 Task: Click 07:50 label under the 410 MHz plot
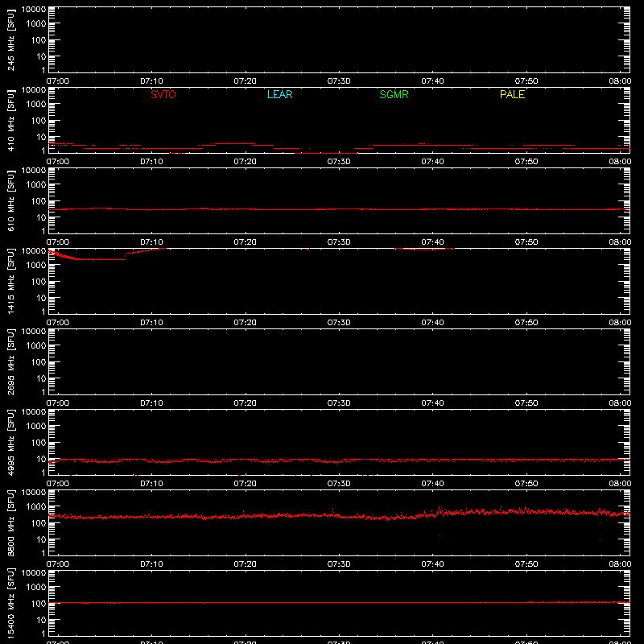coord(526,162)
